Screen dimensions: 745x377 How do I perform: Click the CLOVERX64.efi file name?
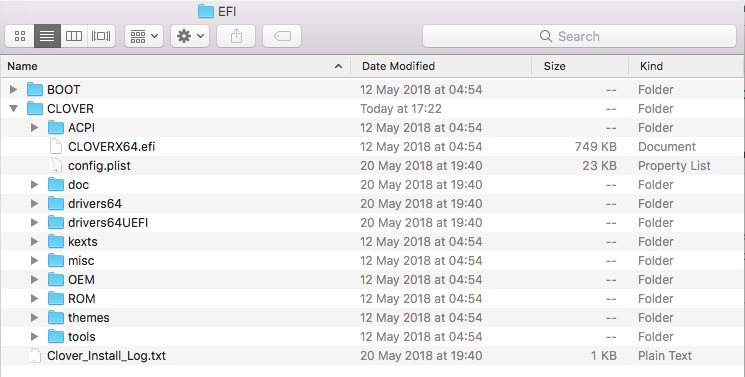(x=112, y=146)
